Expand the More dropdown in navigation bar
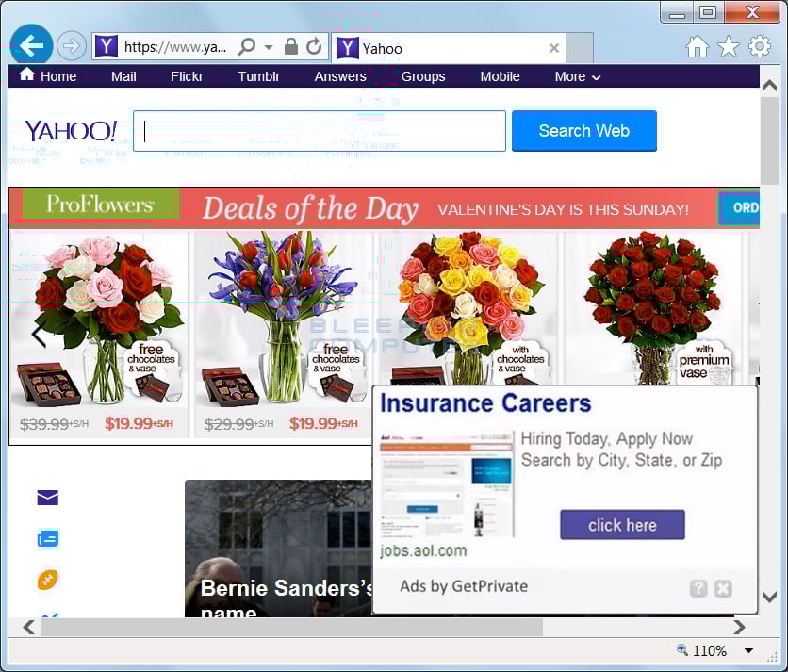This screenshot has width=788, height=672. pos(578,76)
